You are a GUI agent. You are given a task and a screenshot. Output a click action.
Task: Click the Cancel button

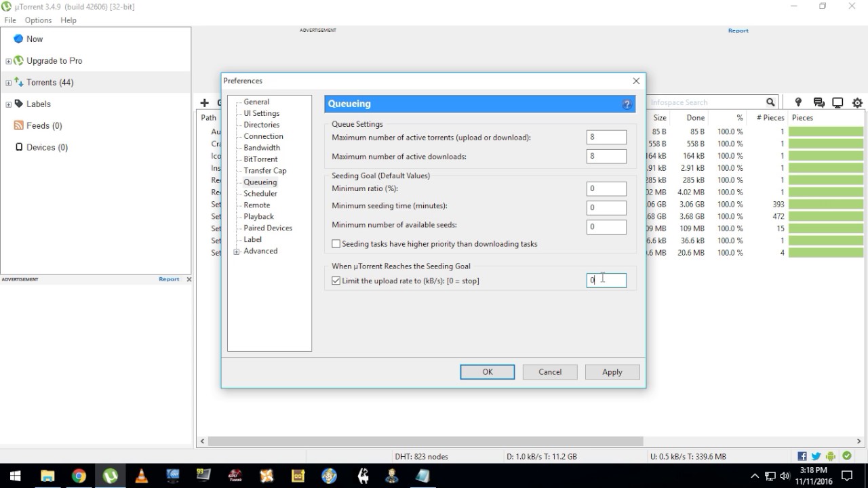tap(550, 372)
